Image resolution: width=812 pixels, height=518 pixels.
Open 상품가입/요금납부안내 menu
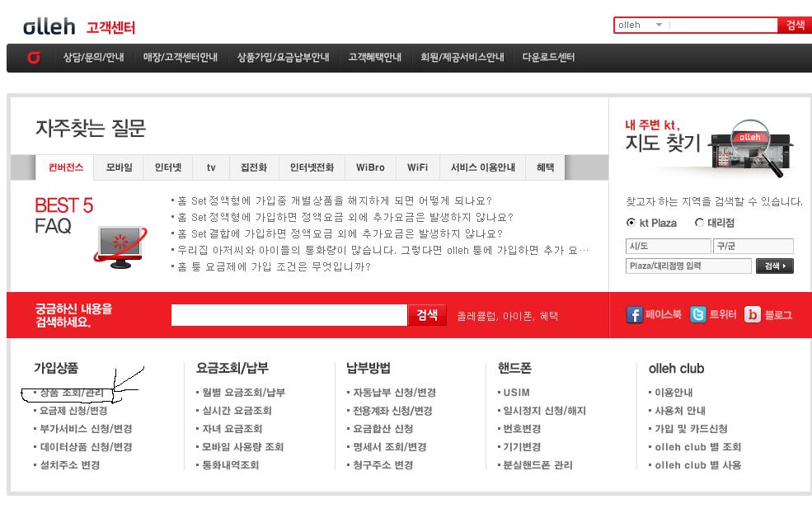point(284,58)
